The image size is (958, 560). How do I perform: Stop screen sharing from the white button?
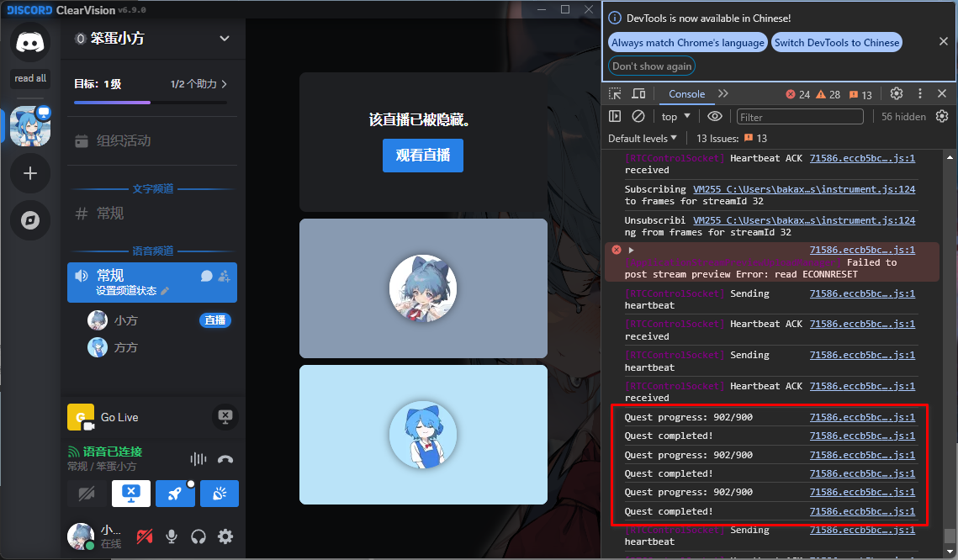(130, 494)
